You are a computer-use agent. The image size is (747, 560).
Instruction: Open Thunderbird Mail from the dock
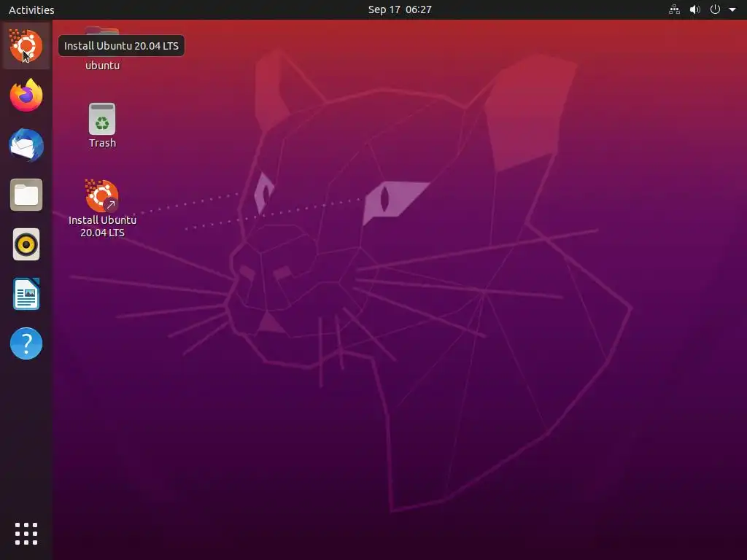click(x=26, y=145)
